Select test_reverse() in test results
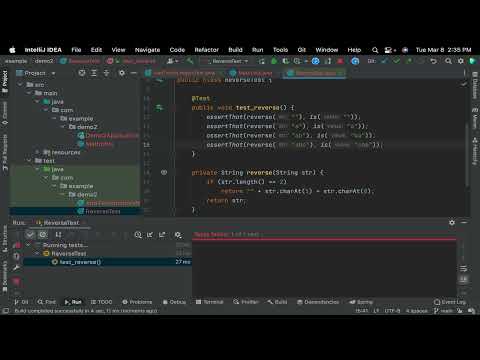The height and width of the screenshot is (360, 480). tap(107, 262)
